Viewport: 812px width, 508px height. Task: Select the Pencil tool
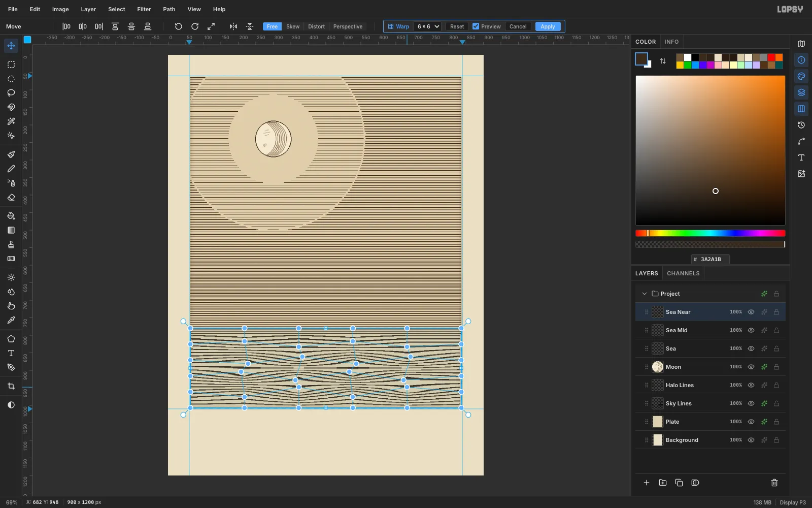click(11, 169)
